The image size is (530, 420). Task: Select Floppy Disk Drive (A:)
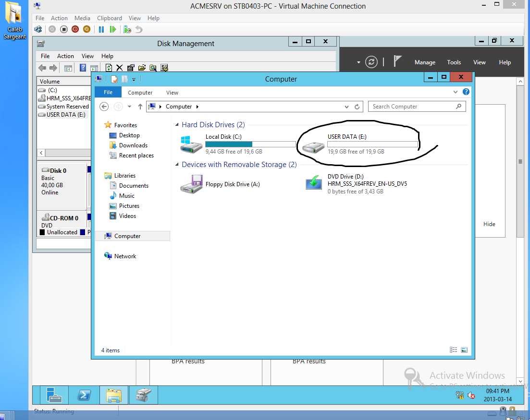[220, 184]
